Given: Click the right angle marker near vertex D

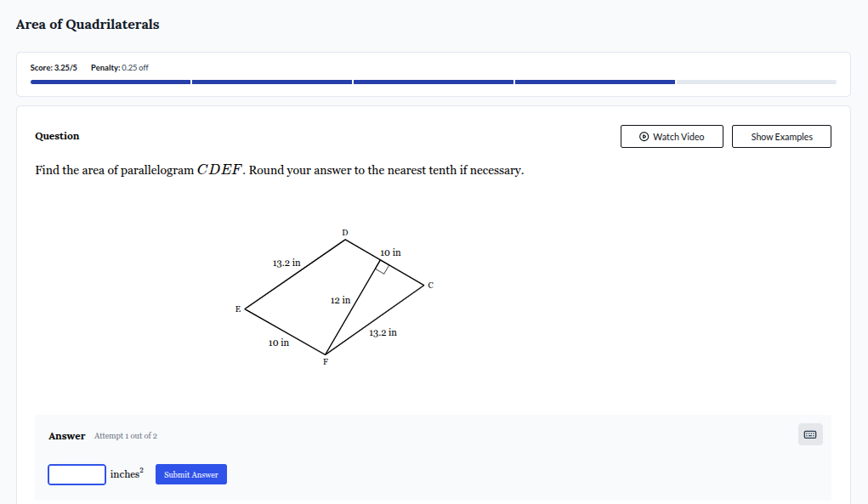Looking at the screenshot, I should coord(381,268).
